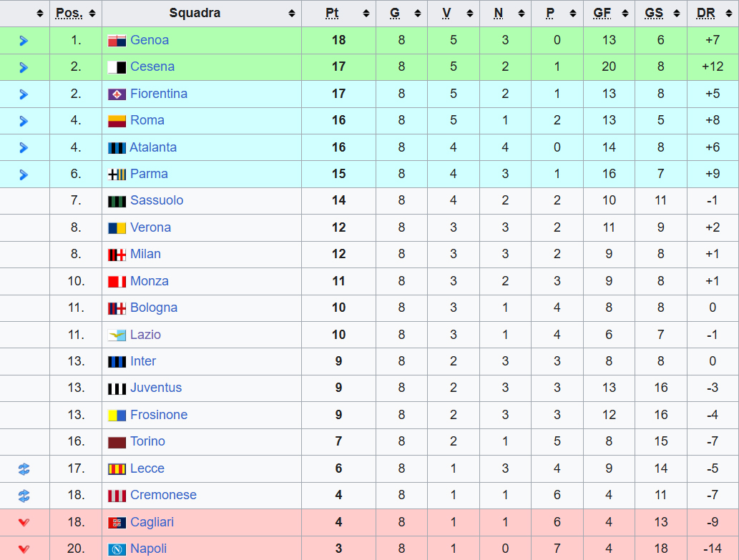Click the Lazio eagle flag icon
Image resolution: width=739 pixels, height=560 pixels.
pos(117,335)
